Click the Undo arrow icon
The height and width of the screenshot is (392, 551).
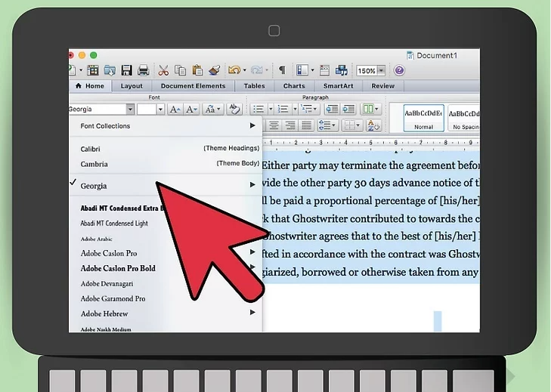234,70
